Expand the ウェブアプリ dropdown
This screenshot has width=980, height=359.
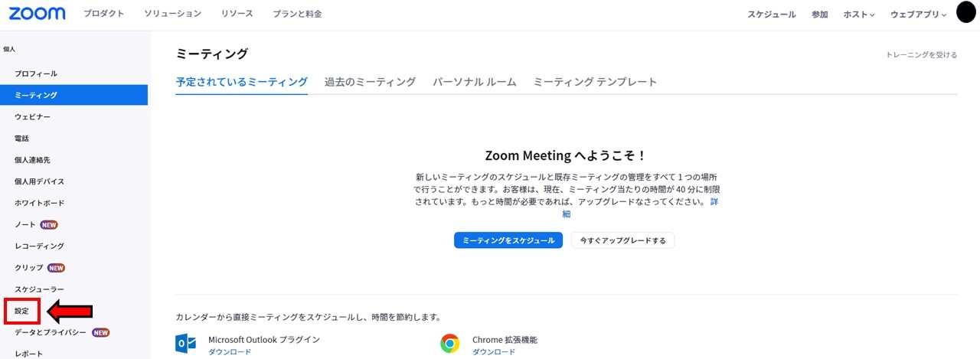pos(918,15)
